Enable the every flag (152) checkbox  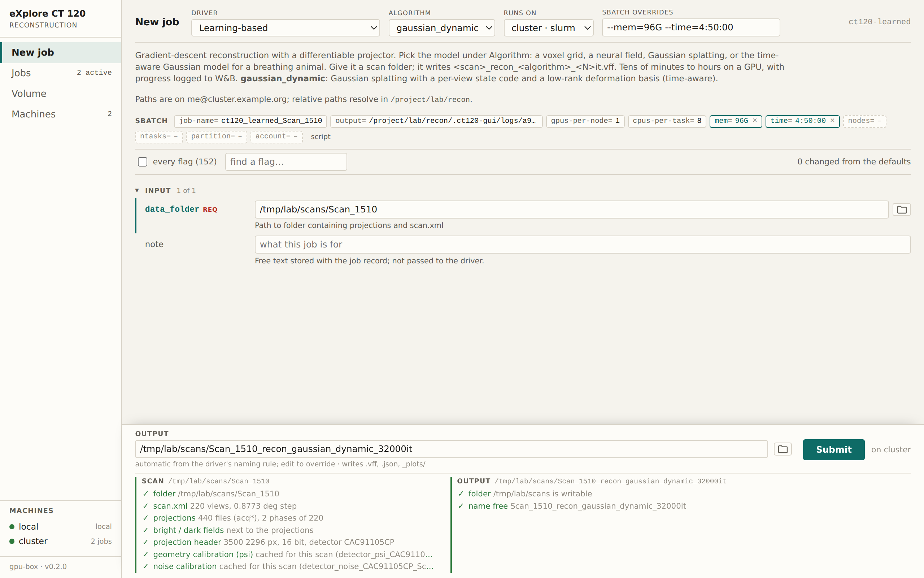(143, 162)
